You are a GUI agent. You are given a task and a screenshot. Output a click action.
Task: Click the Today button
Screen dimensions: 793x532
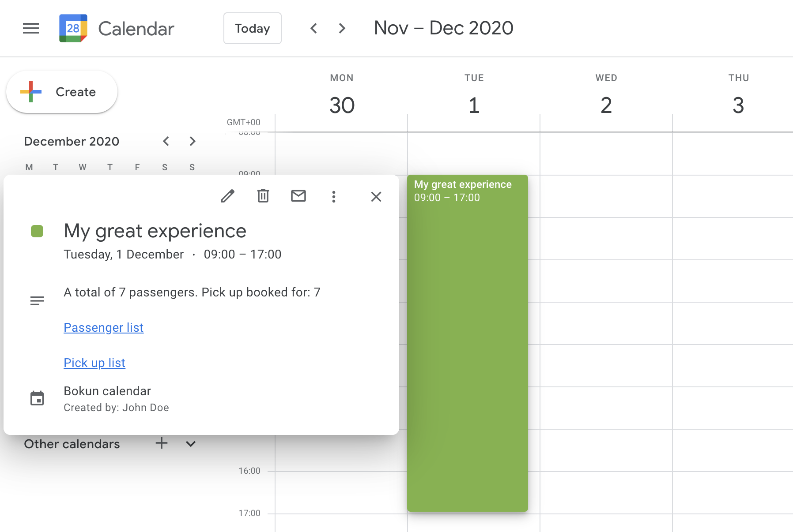[x=253, y=28]
